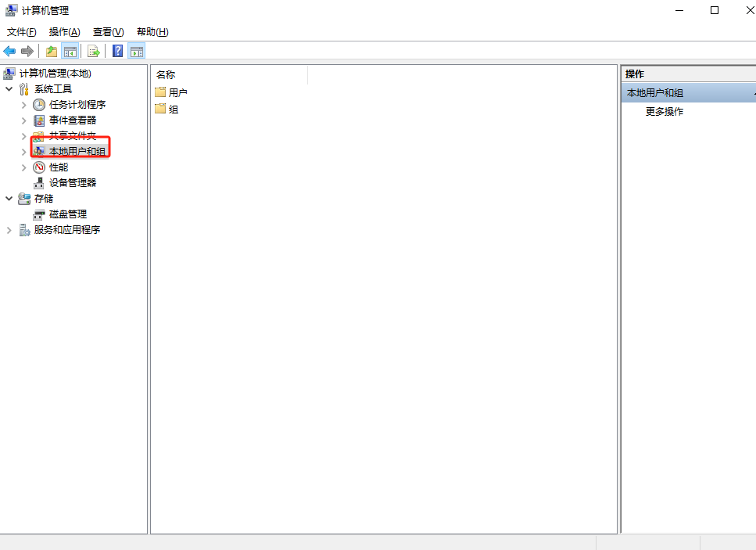
Task: Click the 操作 pane title
Action: coord(635,74)
